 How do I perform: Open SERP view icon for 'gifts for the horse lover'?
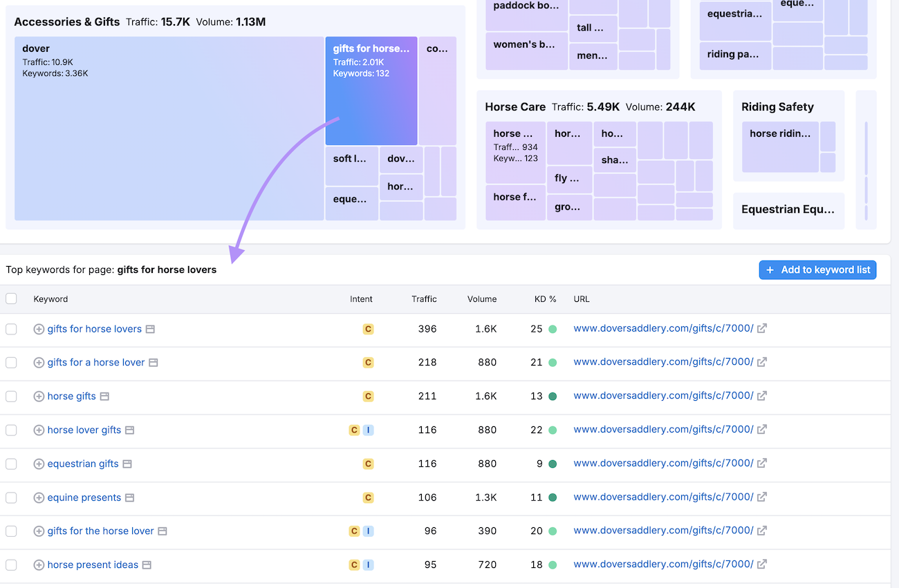(x=163, y=531)
